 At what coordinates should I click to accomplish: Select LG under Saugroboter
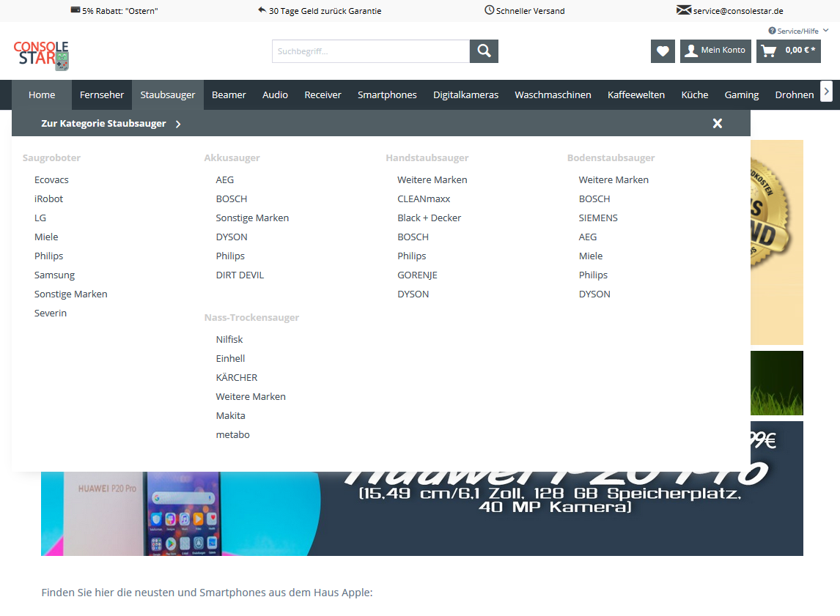point(40,218)
